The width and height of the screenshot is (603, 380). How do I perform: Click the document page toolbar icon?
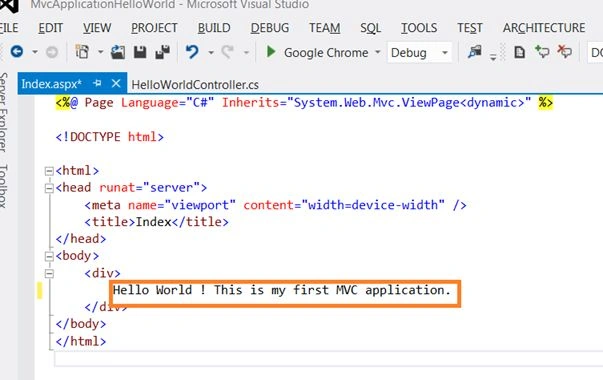coord(520,52)
